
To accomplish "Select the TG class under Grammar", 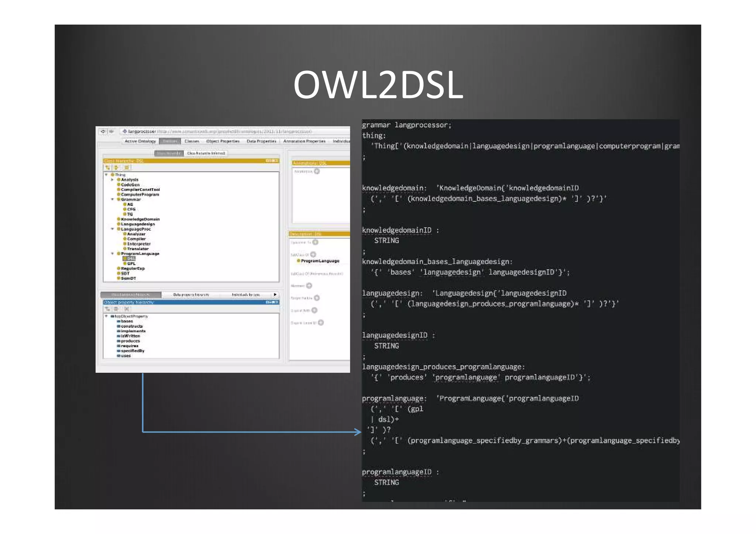I will pyautogui.click(x=128, y=214).
